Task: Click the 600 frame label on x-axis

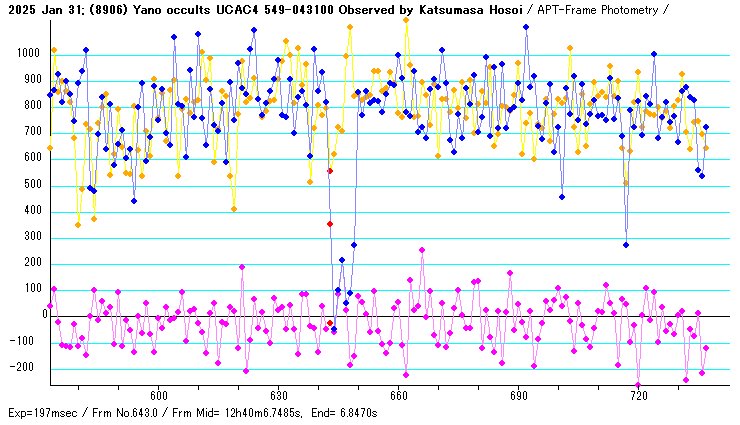Action: (x=158, y=396)
